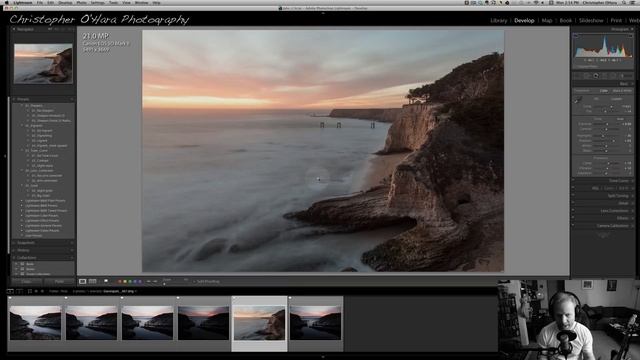This screenshot has width=640, height=360.
Task: Switch off the Lens Corrections panel adjustments
Action: point(573,211)
